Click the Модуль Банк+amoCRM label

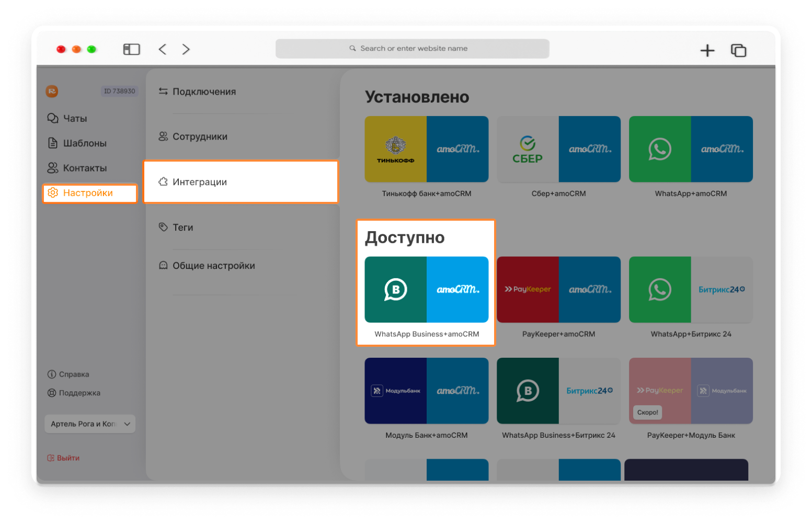point(427,435)
